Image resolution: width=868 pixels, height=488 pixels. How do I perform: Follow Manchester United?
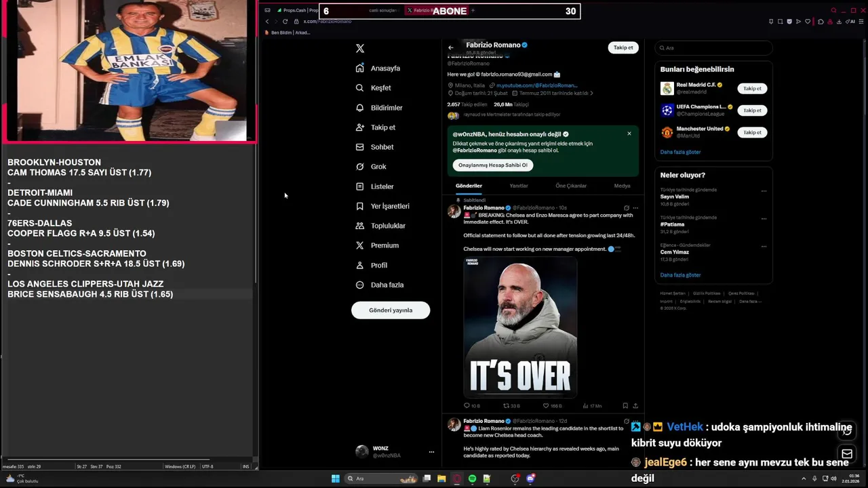(x=752, y=132)
